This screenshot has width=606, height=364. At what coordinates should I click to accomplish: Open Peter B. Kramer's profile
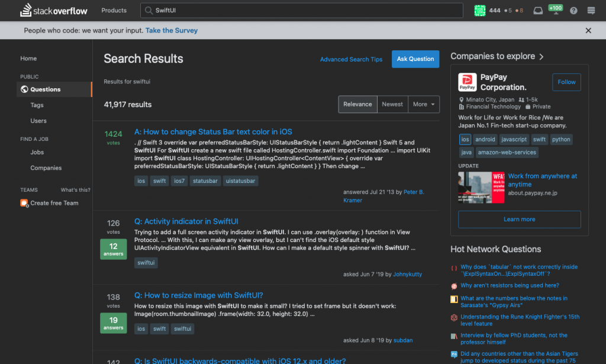(x=383, y=197)
